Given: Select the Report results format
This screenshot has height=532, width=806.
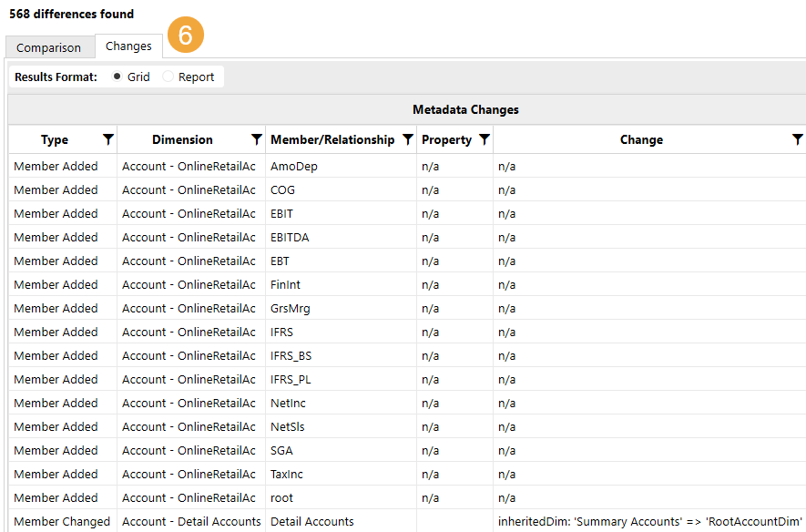Looking at the screenshot, I should tap(168, 77).
